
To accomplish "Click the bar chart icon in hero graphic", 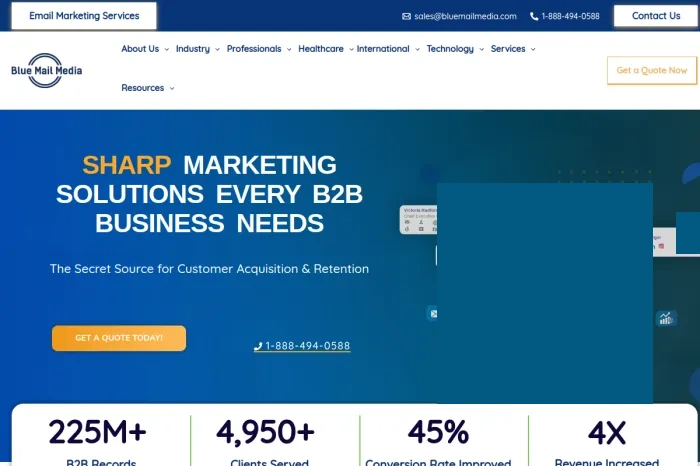I will click(666, 318).
